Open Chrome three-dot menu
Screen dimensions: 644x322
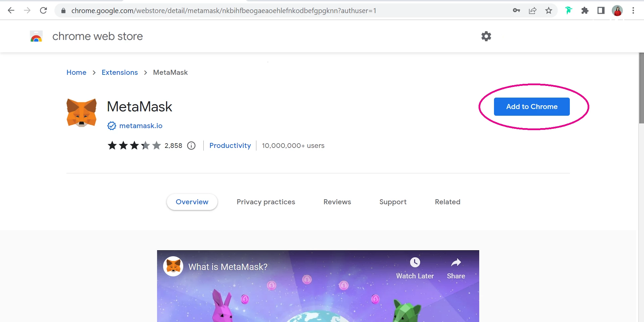tap(633, 10)
